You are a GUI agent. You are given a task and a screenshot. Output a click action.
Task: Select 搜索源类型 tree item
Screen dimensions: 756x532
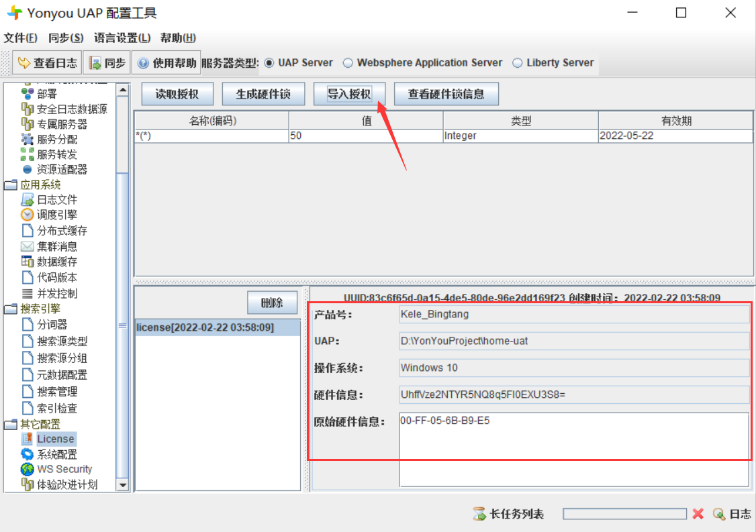point(54,341)
